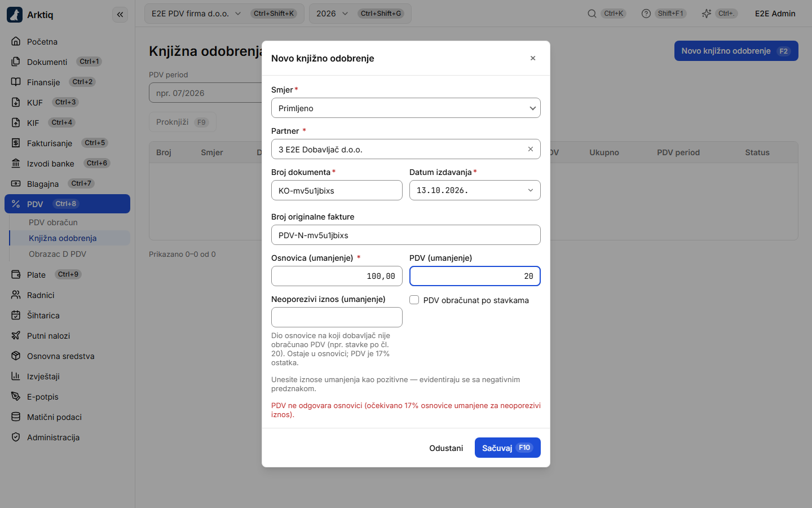Open Obrazac D PDV submenu item

point(70,254)
